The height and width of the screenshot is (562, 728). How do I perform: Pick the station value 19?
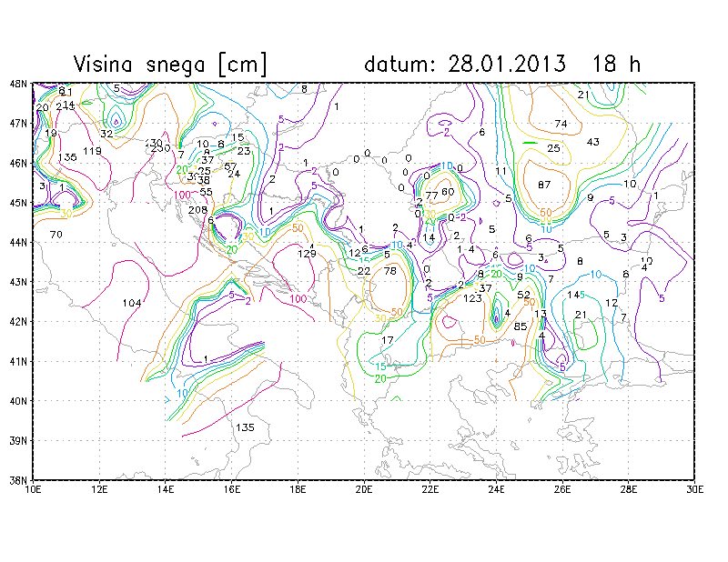(51, 133)
